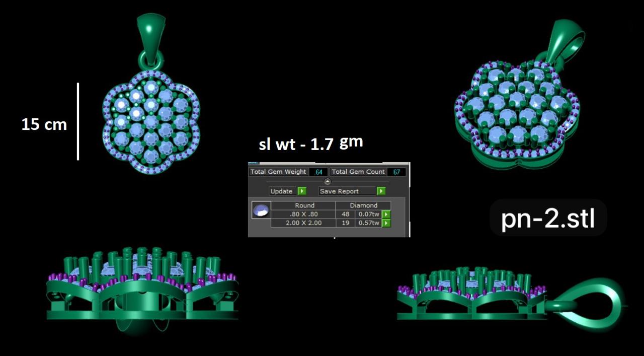Collapse the gem report panel with the up arrow
The image size is (644, 356).
click(x=328, y=182)
